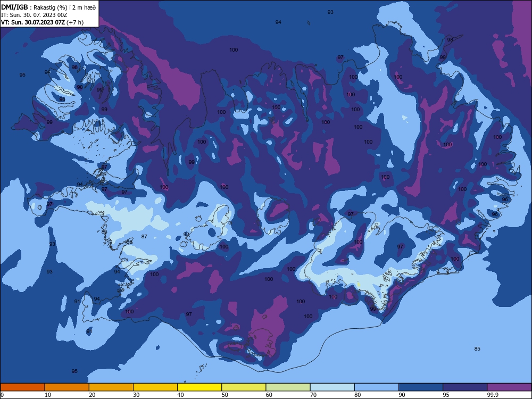This screenshot has width=532, height=399.
Task: Click the 'VT: Sun. 30.07.2023 07Z (+7 h)' line
Action: (42, 22)
